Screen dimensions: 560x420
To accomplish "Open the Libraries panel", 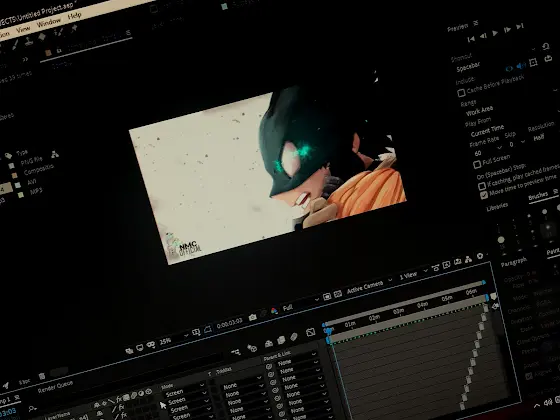I will [497, 207].
